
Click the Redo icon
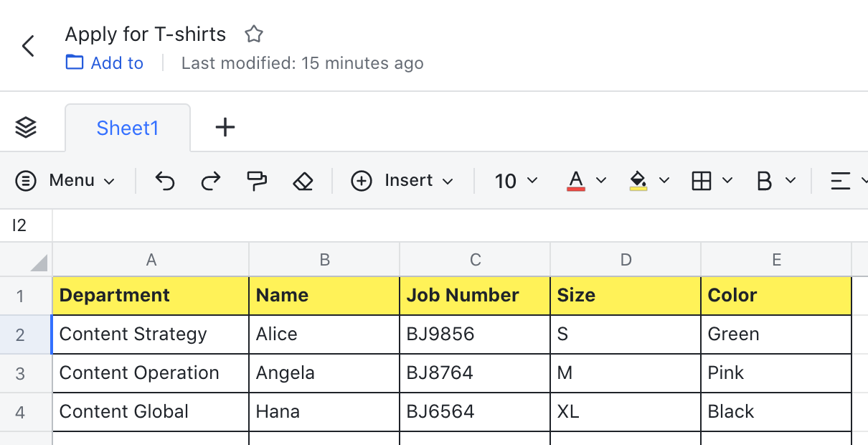(x=210, y=181)
